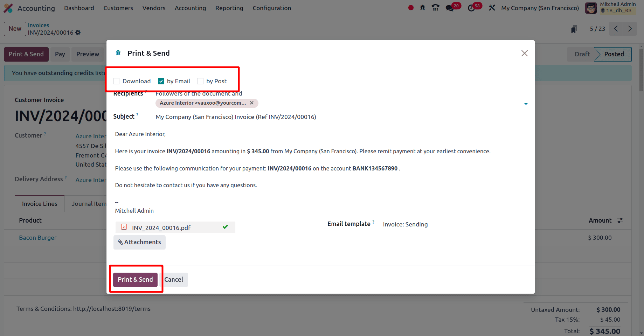Open the messages chat icon with 20 badge

(x=450, y=8)
